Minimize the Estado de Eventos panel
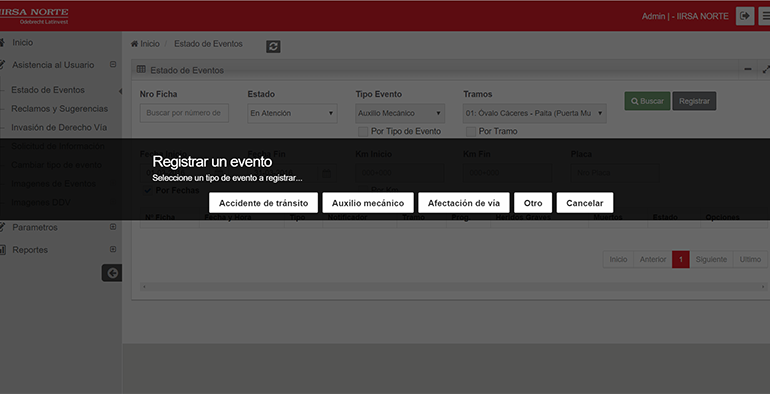The height and width of the screenshot is (394, 770). pyautogui.click(x=747, y=69)
